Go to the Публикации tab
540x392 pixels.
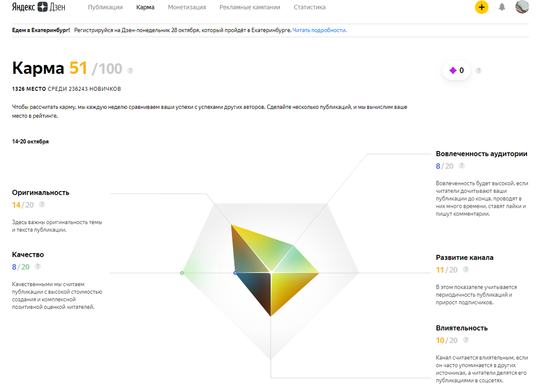105,7
